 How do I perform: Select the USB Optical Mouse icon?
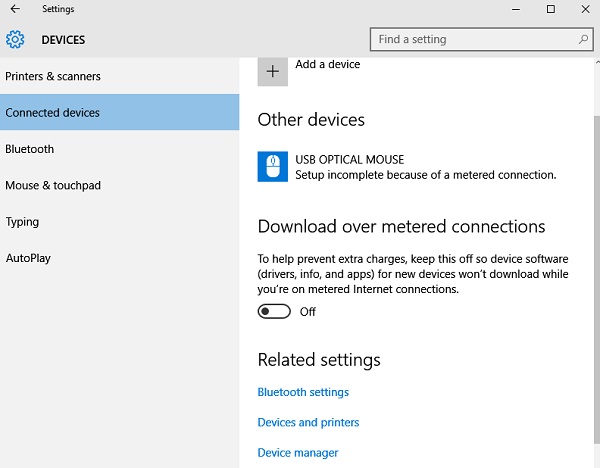272,167
